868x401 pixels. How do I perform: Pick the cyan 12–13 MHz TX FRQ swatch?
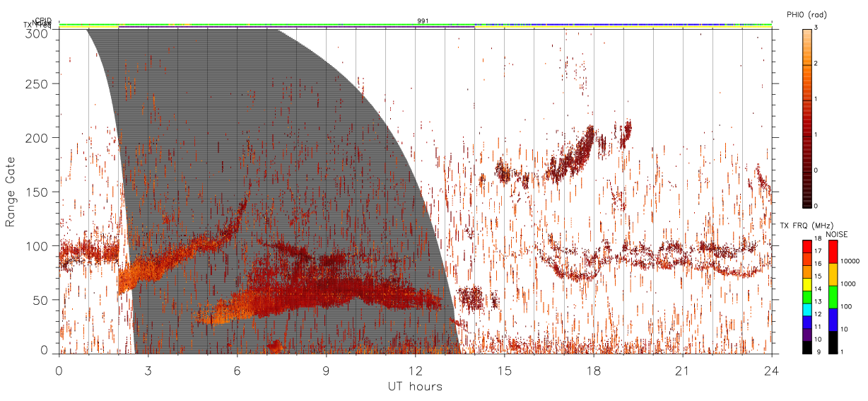click(x=807, y=309)
